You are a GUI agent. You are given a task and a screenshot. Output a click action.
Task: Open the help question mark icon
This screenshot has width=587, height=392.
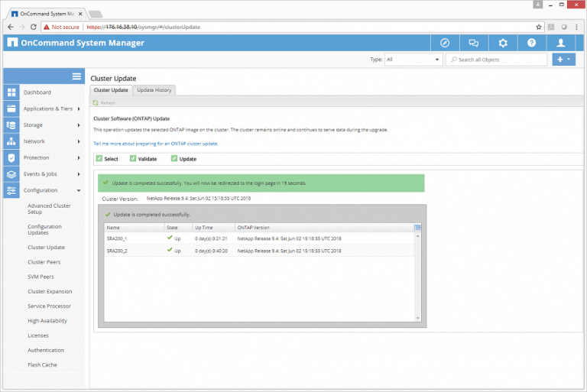(532, 43)
